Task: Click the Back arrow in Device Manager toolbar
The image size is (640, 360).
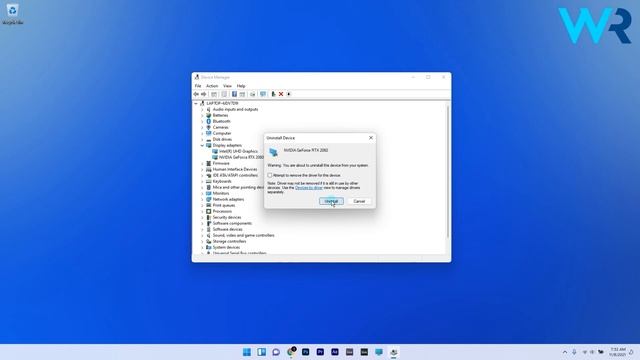Action: [196, 94]
